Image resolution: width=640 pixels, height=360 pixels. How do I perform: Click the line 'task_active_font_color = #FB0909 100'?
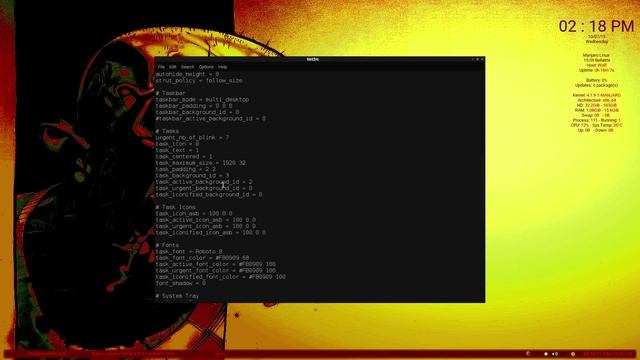pyautogui.click(x=216, y=264)
